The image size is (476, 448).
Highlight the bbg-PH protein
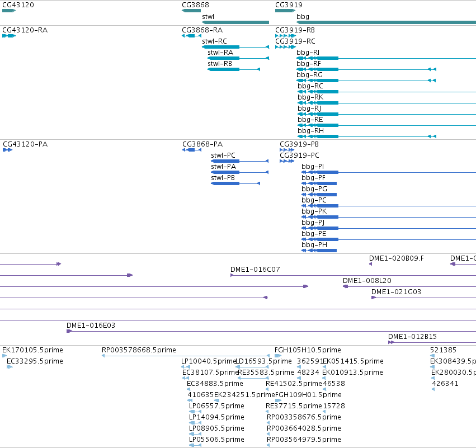point(319,251)
